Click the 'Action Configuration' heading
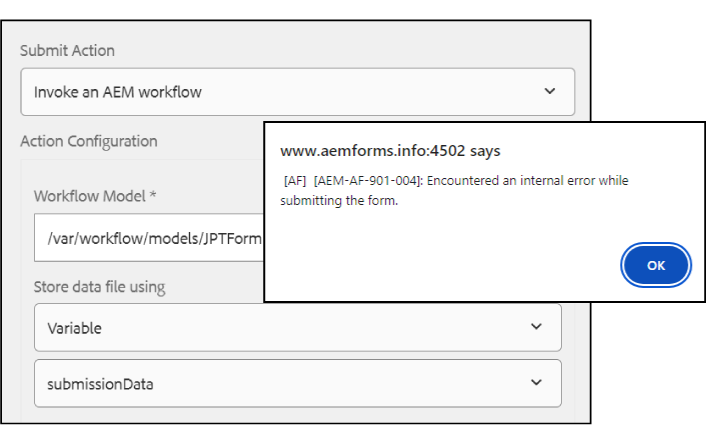The height and width of the screenshot is (440, 706). click(88, 141)
